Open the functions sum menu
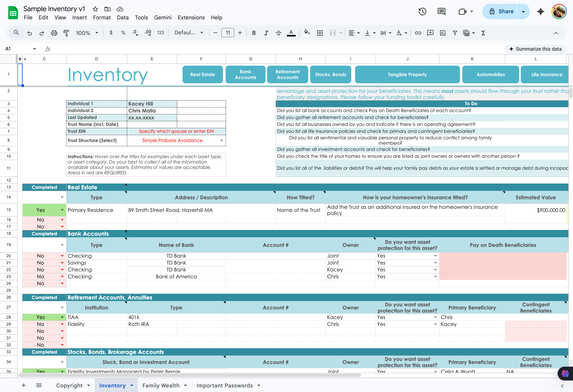Screen dimensions: 573x392 click(x=483, y=33)
